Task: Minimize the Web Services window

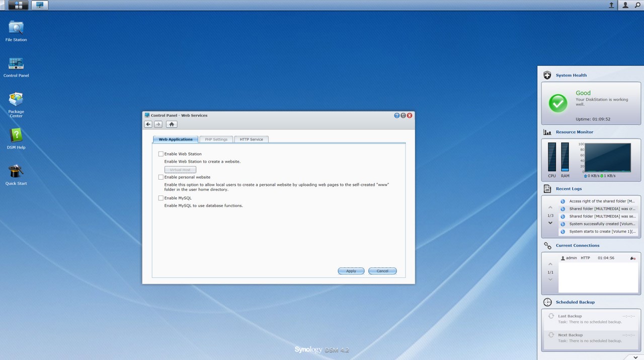Action: (403, 115)
